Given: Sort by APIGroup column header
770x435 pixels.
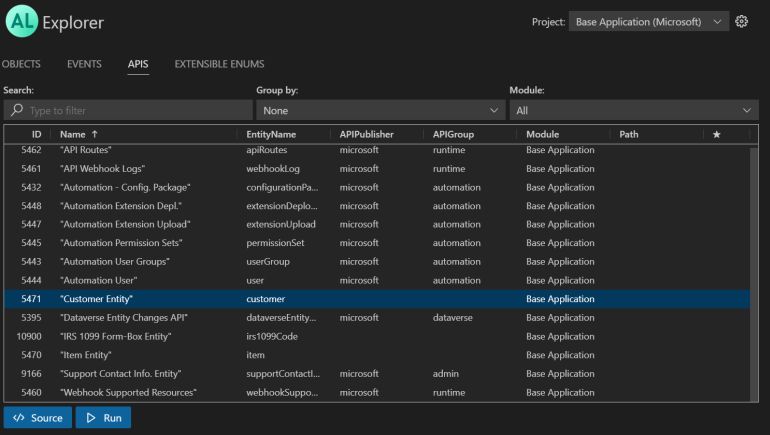Looking at the screenshot, I should (453, 134).
